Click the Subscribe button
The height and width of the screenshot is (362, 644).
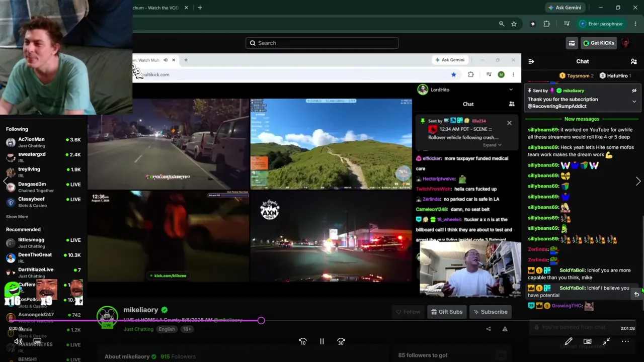coord(491,312)
